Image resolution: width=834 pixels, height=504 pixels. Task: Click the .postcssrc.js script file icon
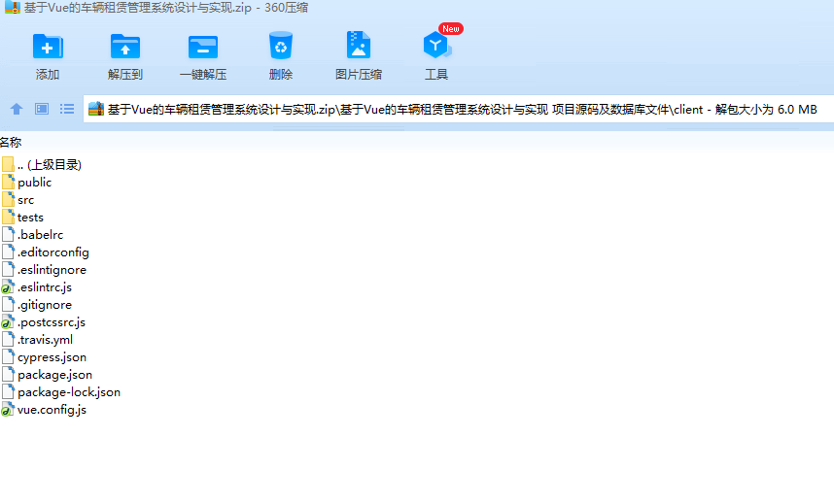(x=8, y=322)
